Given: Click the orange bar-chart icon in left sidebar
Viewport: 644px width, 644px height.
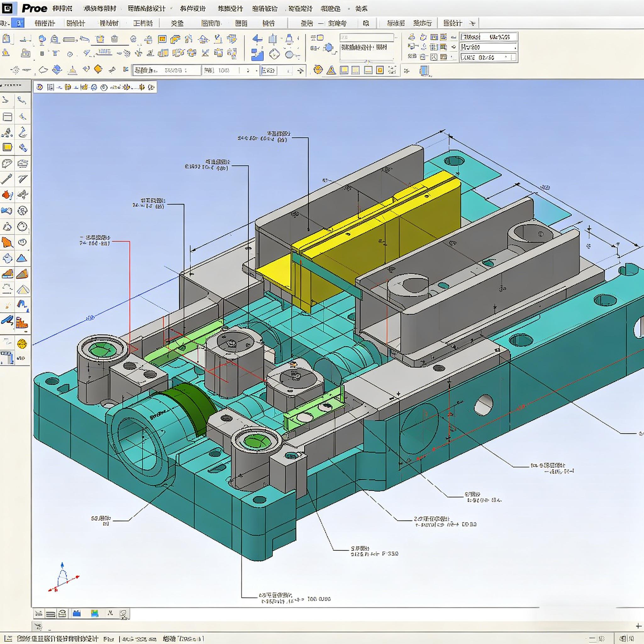Looking at the screenshot, I should tap(22, 323).
